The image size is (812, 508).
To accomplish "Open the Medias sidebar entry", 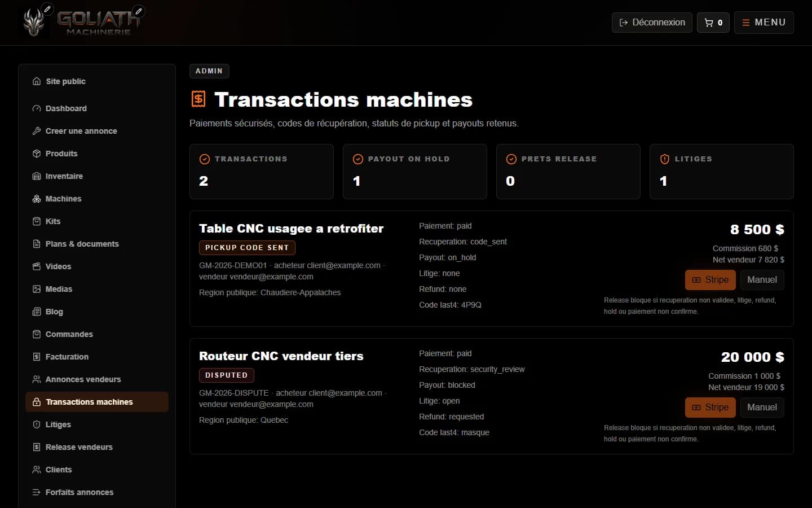I will point(97,289).
